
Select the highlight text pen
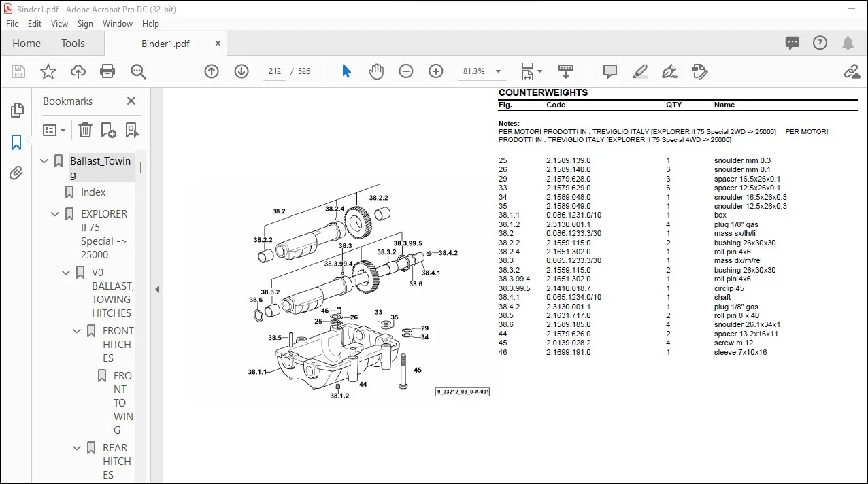(639, 71)
